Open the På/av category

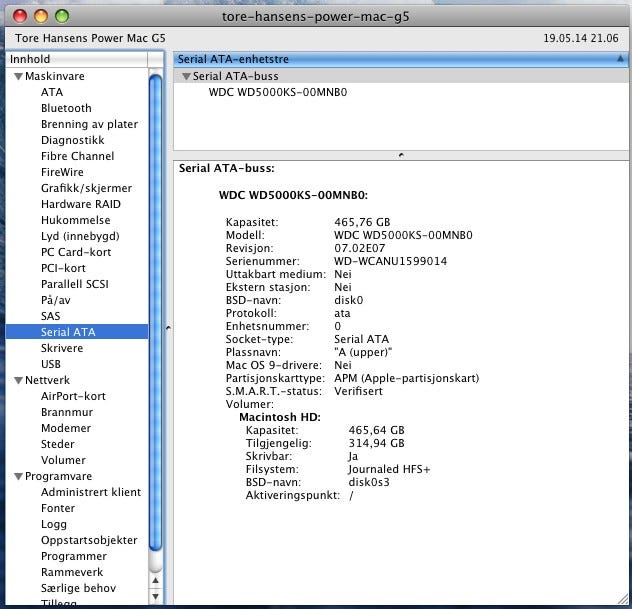(x=56, y=300)
